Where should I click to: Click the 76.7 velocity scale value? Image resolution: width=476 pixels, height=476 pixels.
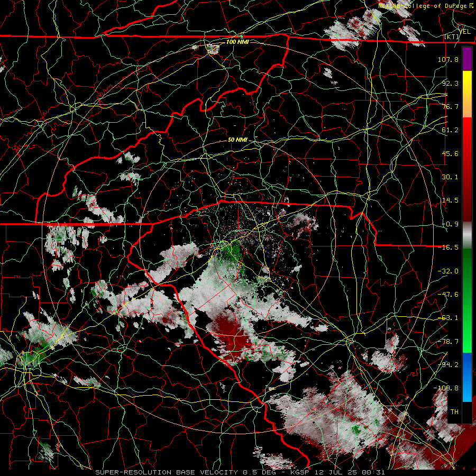[450, 106]
